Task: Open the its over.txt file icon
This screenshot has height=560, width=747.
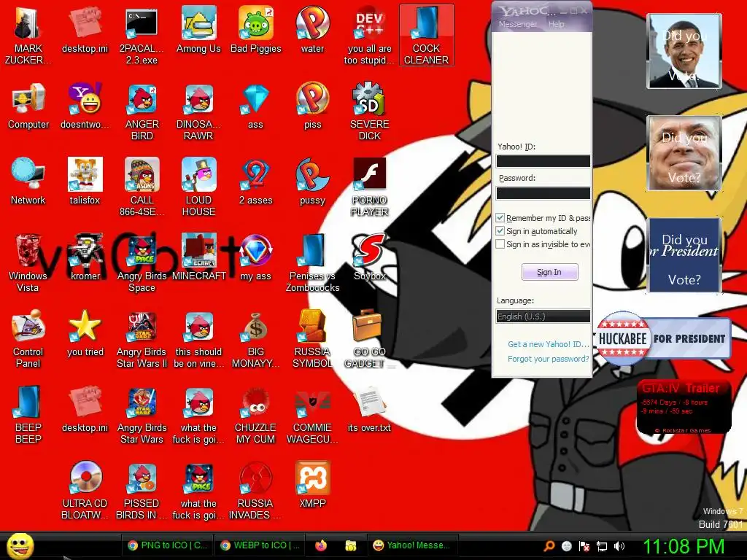Action: point(369,410)
